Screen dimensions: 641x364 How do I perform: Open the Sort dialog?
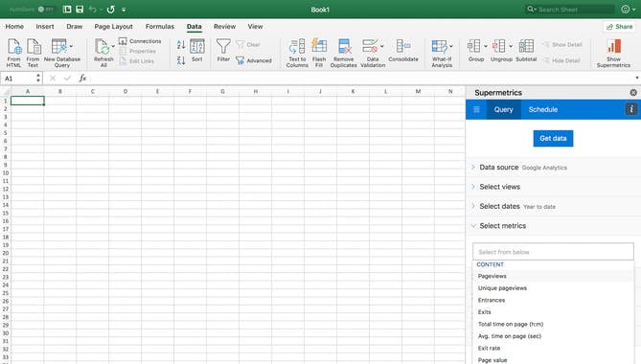coord(197,50)
